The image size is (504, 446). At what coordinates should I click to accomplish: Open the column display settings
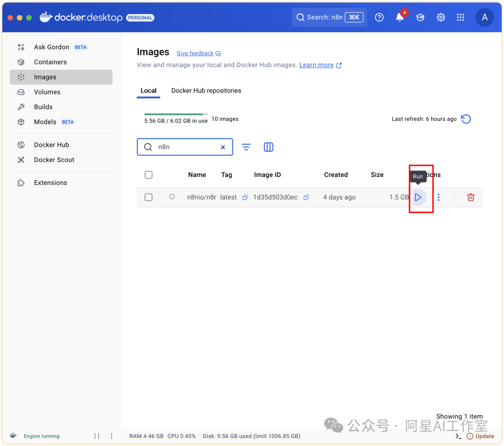click(268, 147)
